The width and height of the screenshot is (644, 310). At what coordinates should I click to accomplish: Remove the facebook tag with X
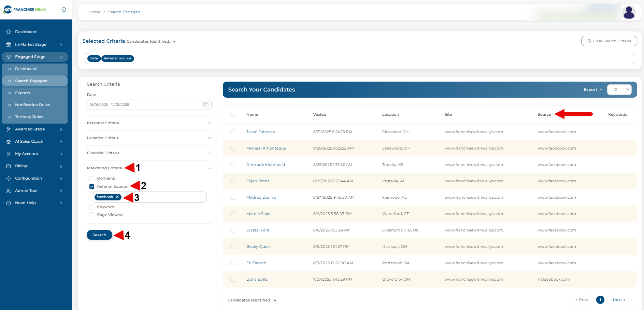tap(117, 197)
